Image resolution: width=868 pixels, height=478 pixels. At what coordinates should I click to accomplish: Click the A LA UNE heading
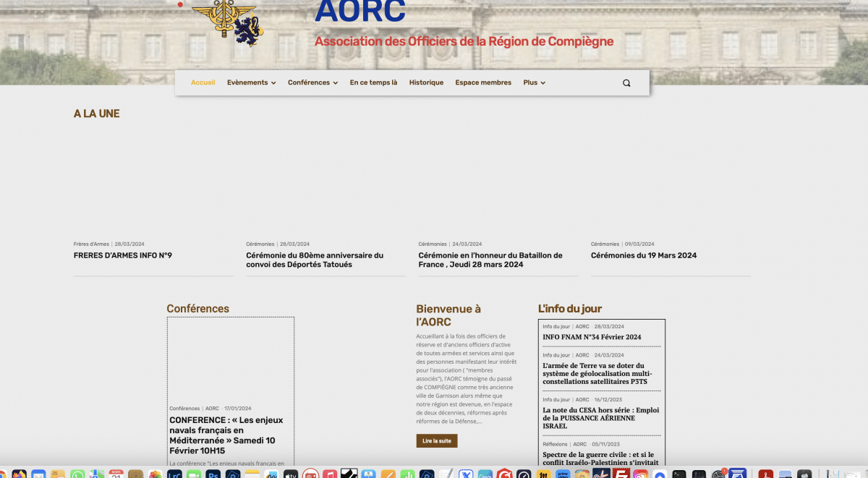(97, 114)
